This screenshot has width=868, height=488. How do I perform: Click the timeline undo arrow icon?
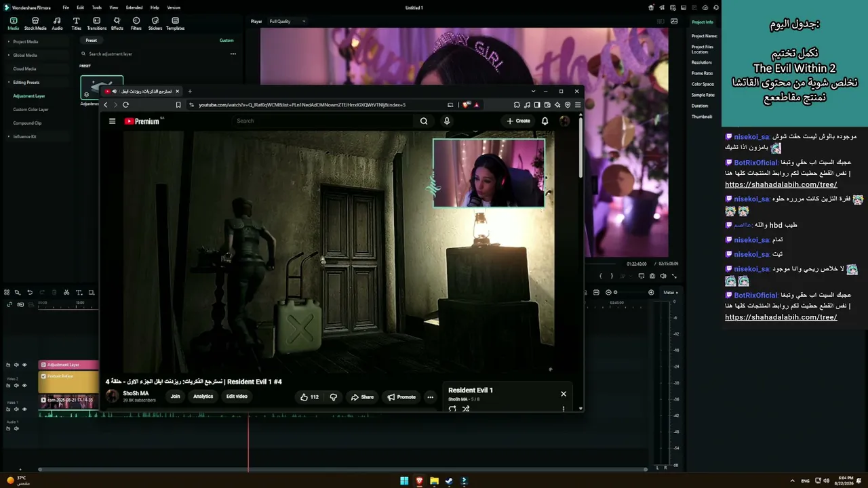pyautogui.click(x=30, y=293)
